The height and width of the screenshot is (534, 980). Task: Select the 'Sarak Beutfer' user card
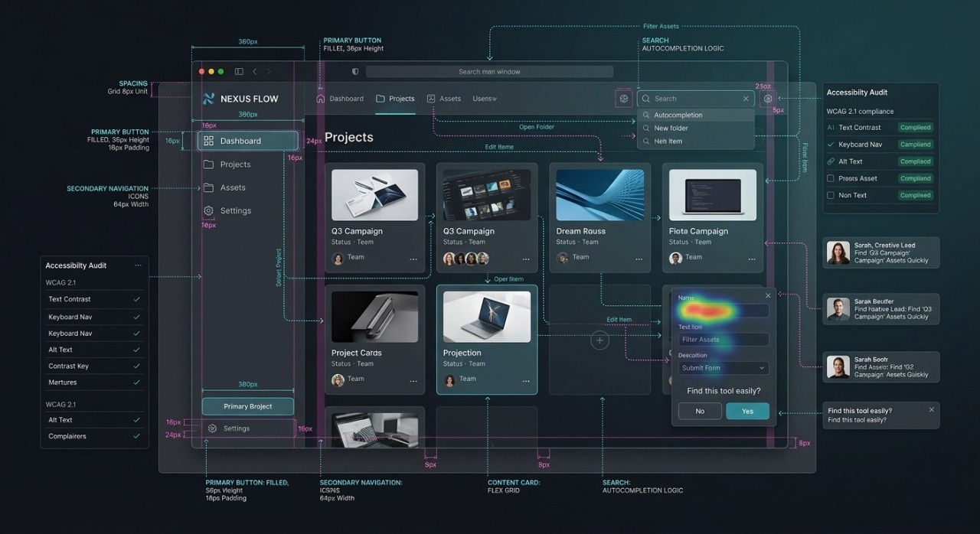click(x=881, y=309)
